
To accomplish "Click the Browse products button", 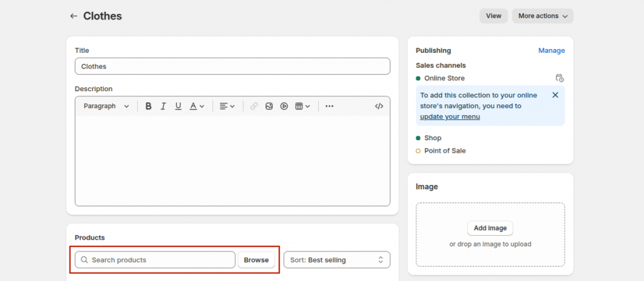I will tap(257, 260).
